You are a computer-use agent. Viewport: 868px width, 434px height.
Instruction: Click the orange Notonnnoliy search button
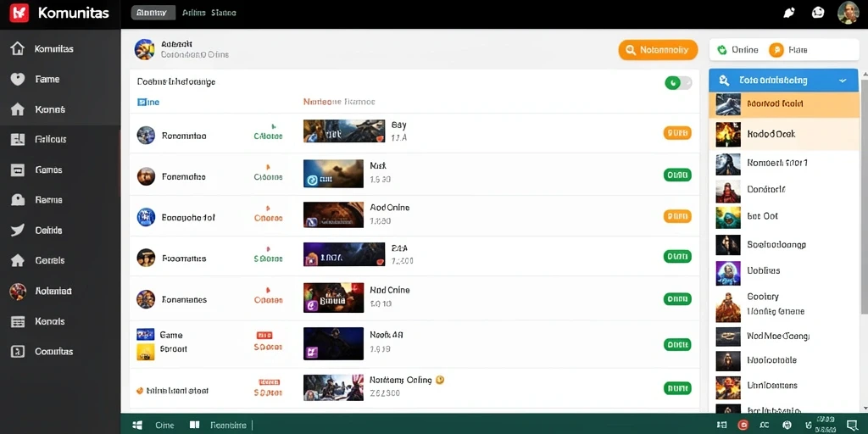(657, 50)
